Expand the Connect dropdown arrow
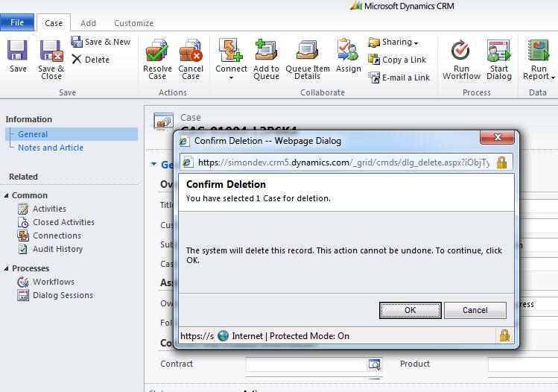The width and height of the screenshot is (558, 392). pos(231,78)
